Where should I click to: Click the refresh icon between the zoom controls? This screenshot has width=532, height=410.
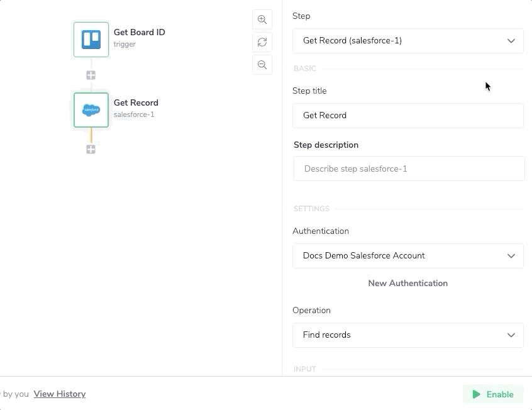pos(262,42)
